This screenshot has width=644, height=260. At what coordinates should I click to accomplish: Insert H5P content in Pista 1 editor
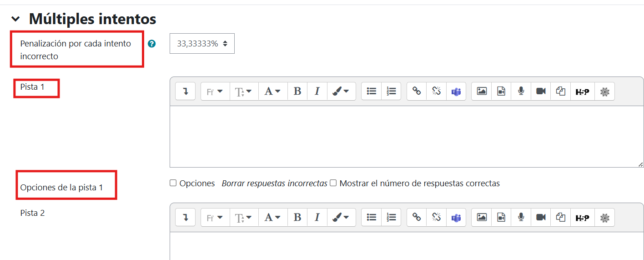[x=583, y=92]
